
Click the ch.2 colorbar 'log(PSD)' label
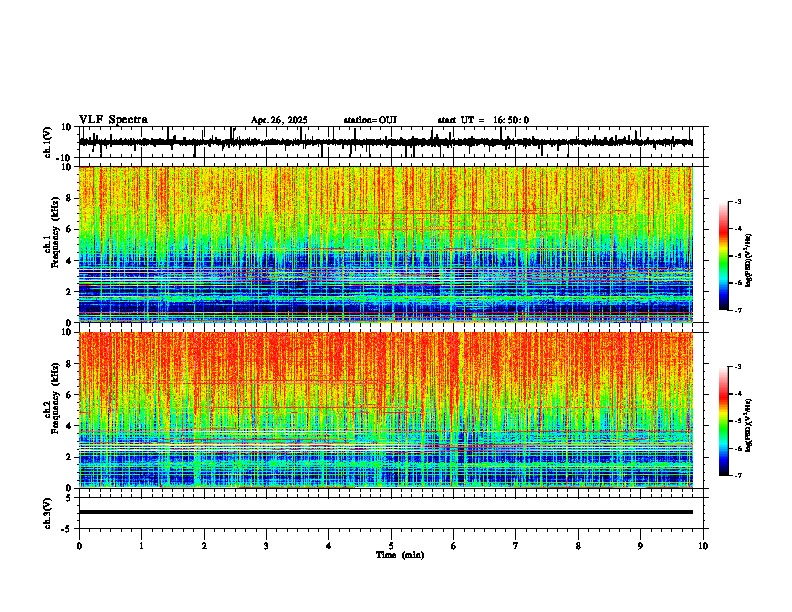(748, 426)
